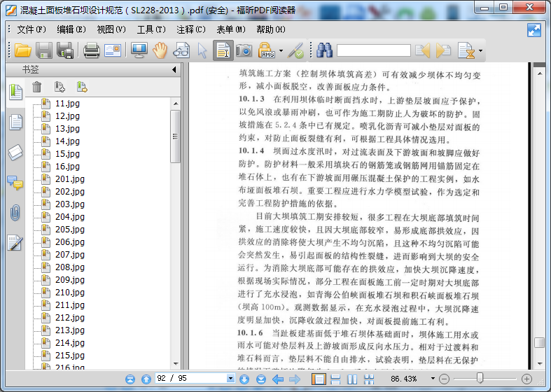Select bookmark 201.jpg

pos(70,178)
